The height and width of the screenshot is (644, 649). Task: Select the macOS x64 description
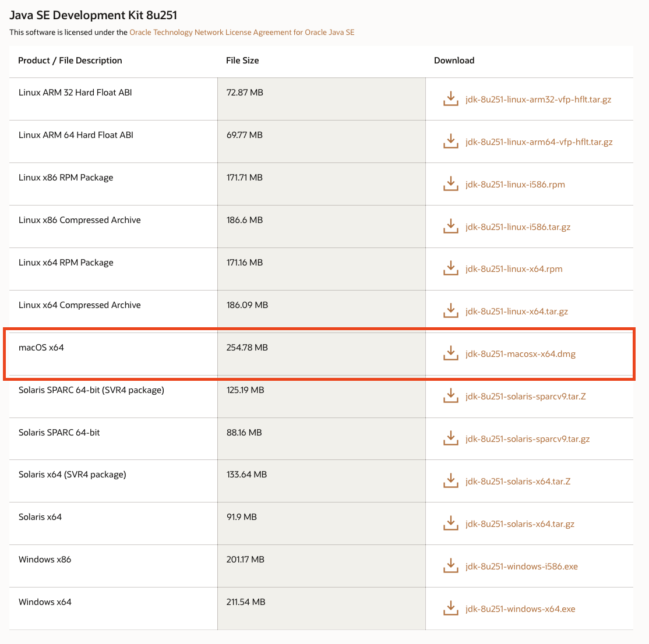(x=41, y=348)
